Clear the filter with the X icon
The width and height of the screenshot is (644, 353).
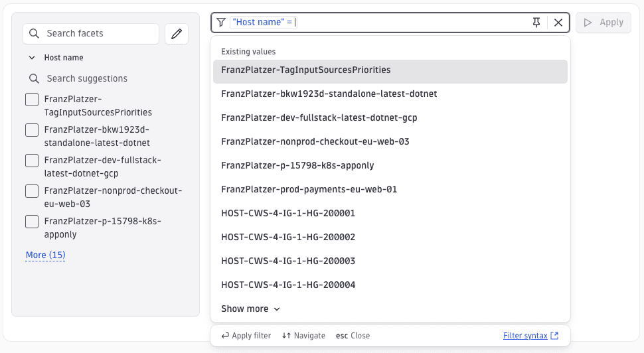pos(558,22)
